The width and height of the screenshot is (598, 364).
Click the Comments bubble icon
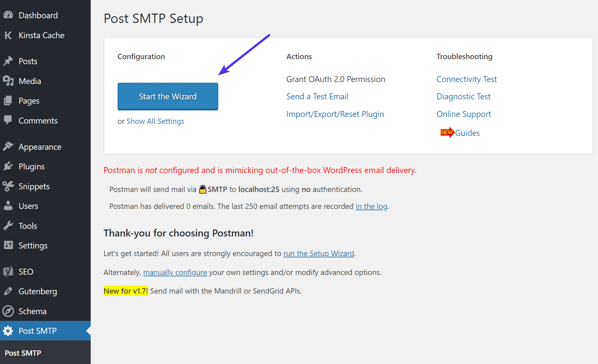(8, 121)
